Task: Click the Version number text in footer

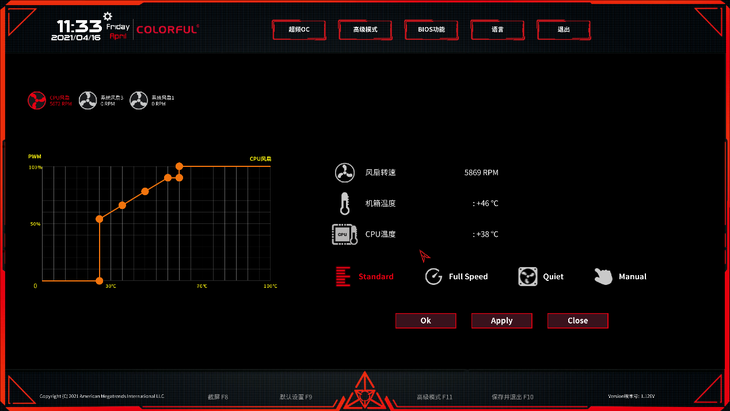Action: click(631, 396)
